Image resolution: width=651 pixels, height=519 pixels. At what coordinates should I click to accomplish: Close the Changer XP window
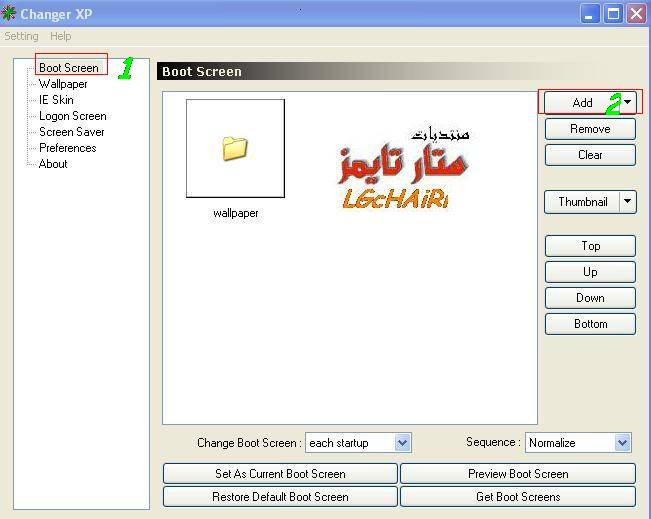click(636, 14)
